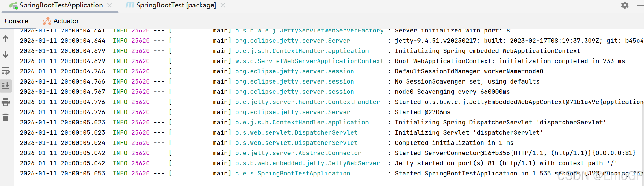Click o.s.b.web.embedded.jetty.JettyWebServer logger name
Screen dimensions: 644x186
(x=308, y=163)
